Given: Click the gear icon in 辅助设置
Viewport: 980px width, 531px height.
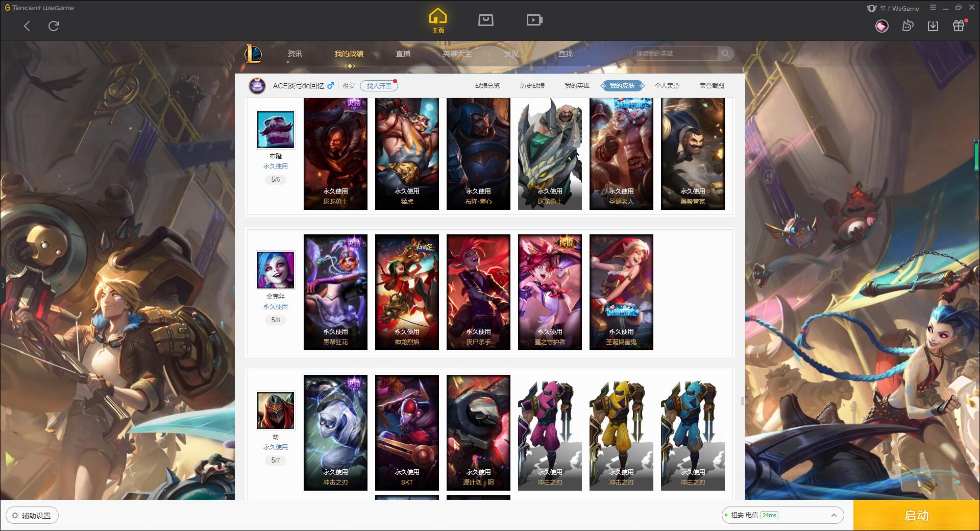Looking at the screenshot, I should tap(15, 516).
